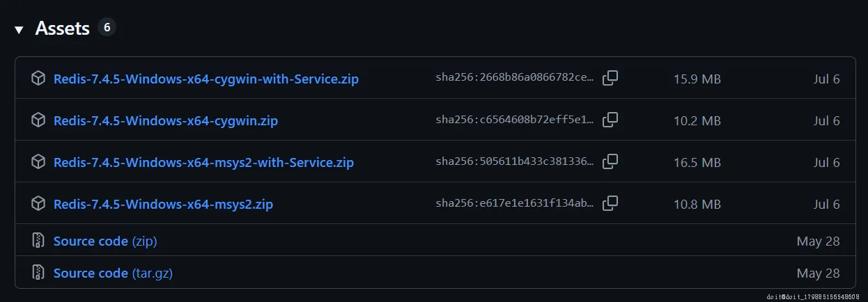Screen dimensions: 868x302
Task: Copy sha256 hash for Windows-x64-cygwin.zip
Action: (610, 120)
